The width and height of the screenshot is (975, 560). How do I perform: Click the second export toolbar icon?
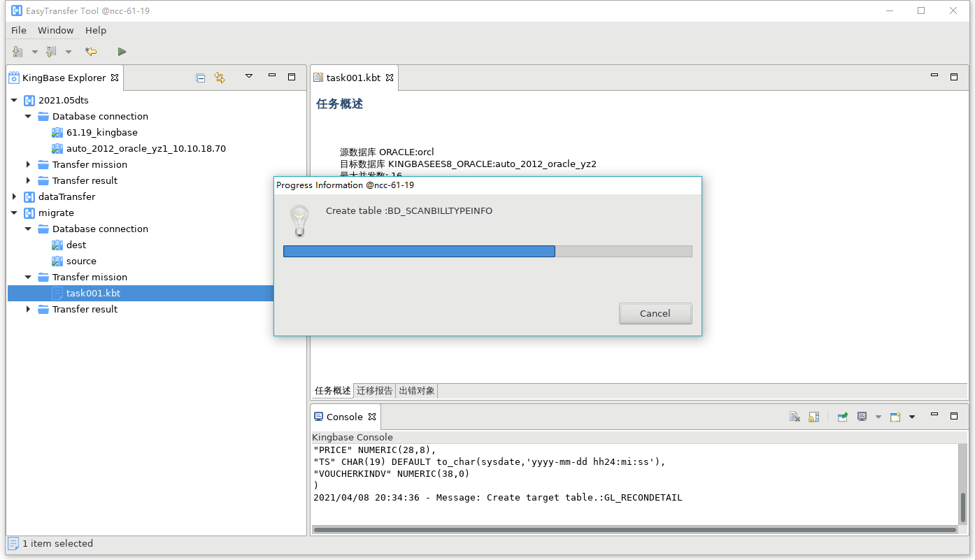coord(52,52)
